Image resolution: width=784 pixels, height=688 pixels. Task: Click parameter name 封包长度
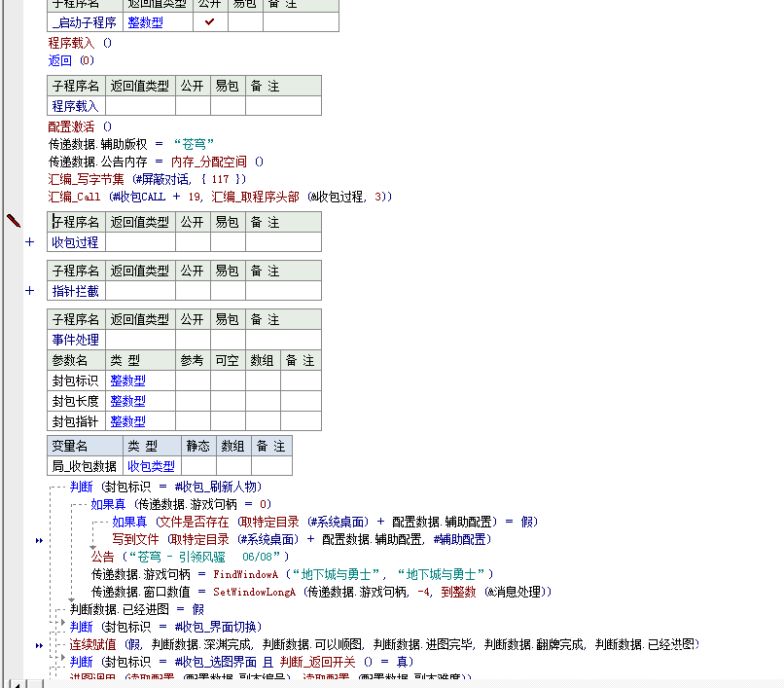76,401
